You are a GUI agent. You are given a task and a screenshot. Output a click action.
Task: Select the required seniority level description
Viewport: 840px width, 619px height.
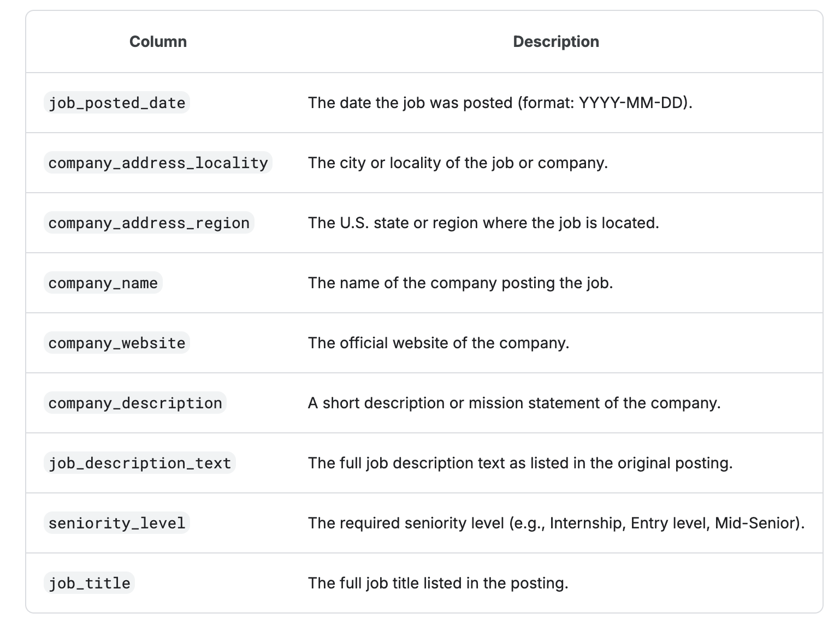point(557,523)
